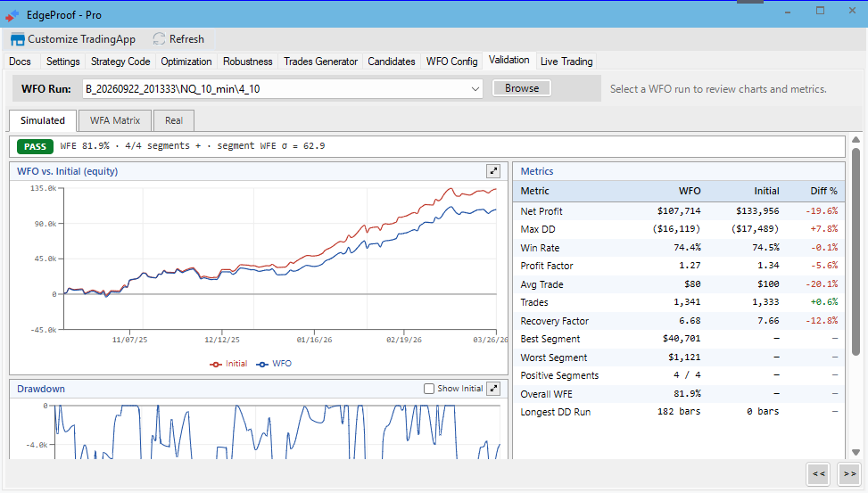Click the Browse button
The image size is (868, 493).
522,88
